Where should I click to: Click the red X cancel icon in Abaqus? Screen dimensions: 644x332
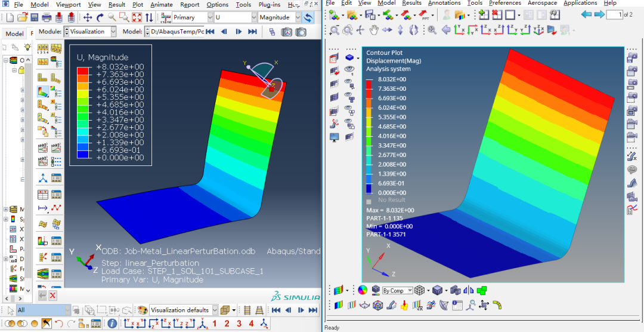(x=53, y=295)
